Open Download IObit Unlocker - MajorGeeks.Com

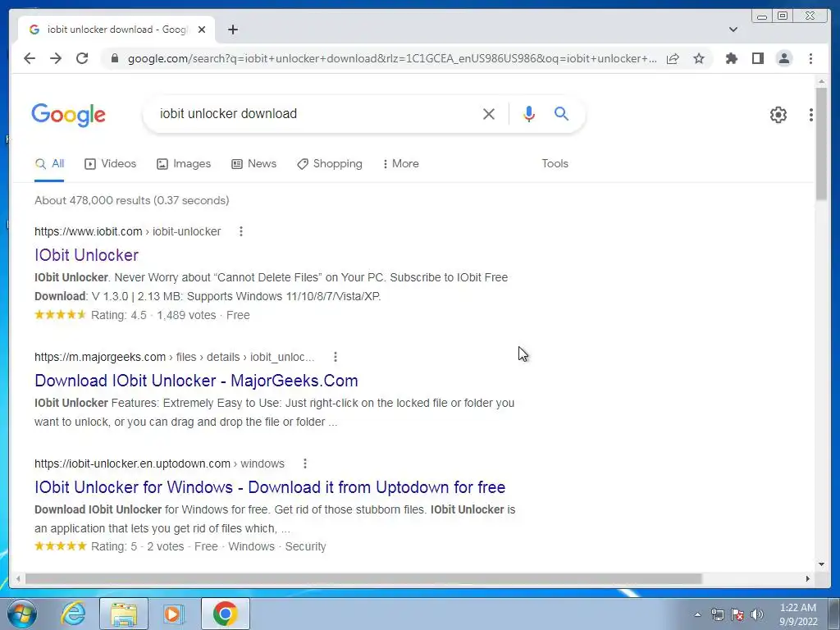[x=196, y=381]
